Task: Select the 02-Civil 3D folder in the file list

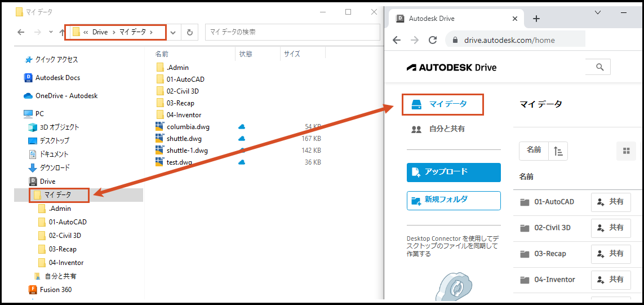Action: pyautogui.click(x=177, y=91)
